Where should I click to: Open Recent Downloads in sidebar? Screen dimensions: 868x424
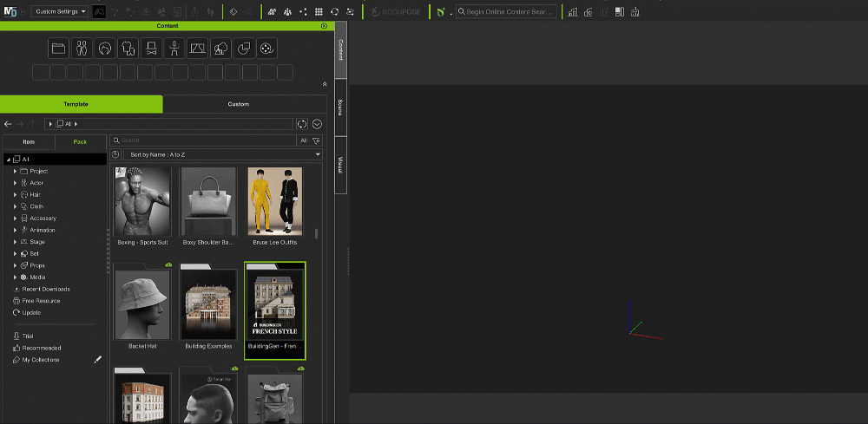click(46, 289)
